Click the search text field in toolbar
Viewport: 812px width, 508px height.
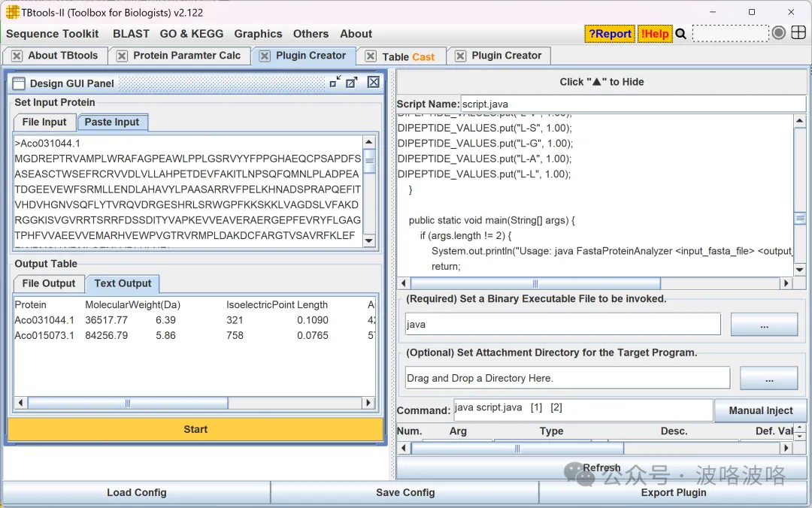(730, 34)
